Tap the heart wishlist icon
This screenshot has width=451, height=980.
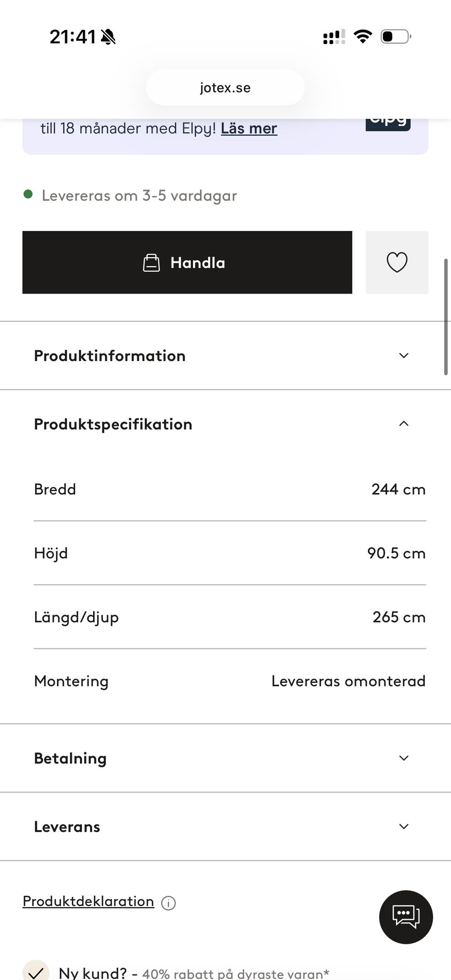pyautogui.click(x=397, y=262)
